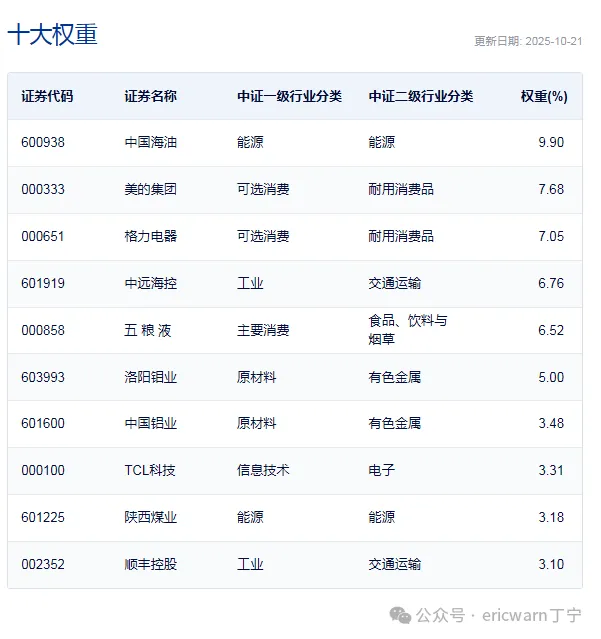601x639 pixels.
Task: Click the weight value 3.48
Action: (551, 423)
